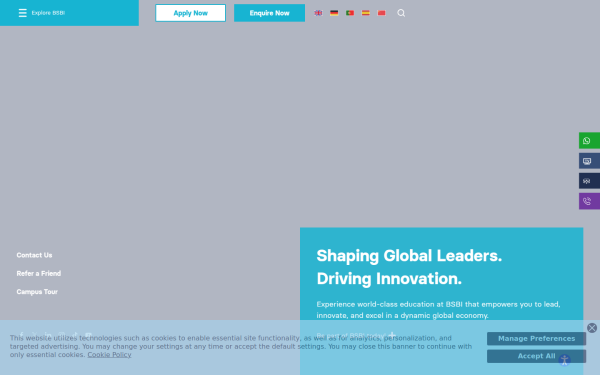Click the "Driving Innovation." headline line
The width and height of the screenshot is (600, 375).
coord(389,279)
